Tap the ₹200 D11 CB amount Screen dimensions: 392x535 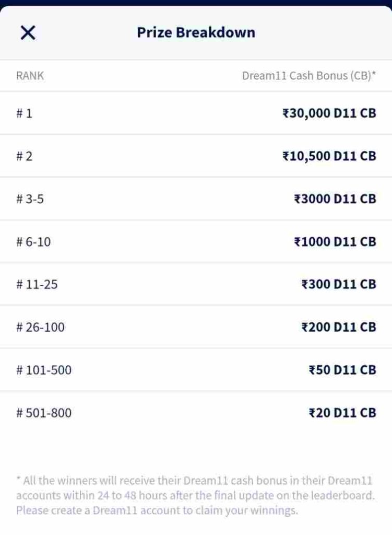338,328
